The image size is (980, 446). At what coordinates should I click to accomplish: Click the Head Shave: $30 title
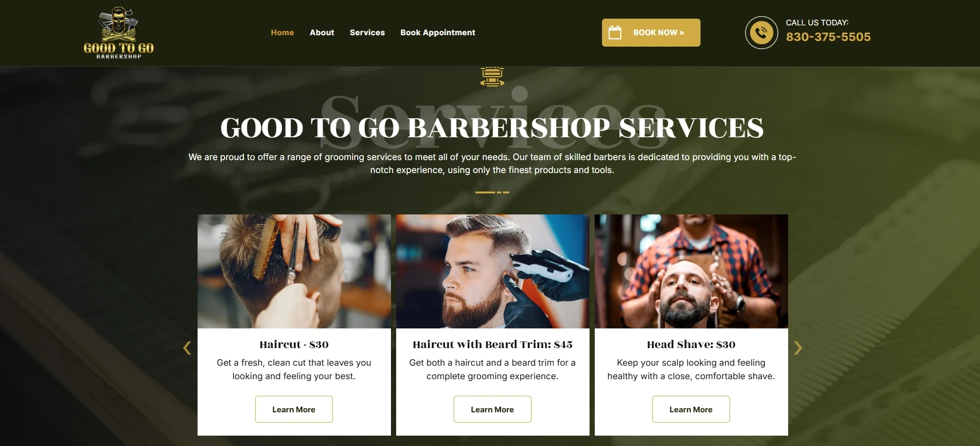pos(691,344)
